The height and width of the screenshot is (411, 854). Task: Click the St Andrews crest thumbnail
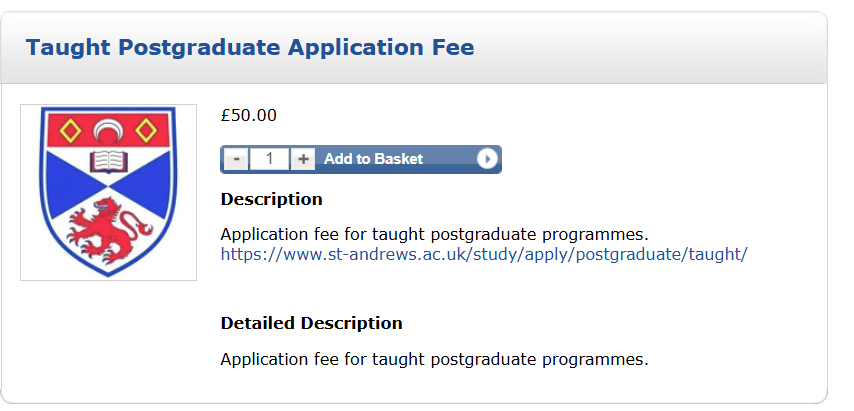108,192
